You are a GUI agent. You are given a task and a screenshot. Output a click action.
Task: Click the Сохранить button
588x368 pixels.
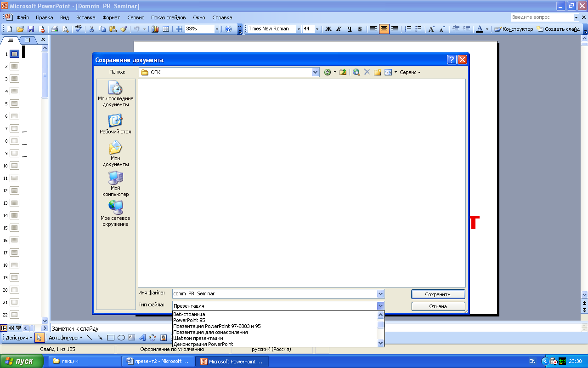click(438, 294)
